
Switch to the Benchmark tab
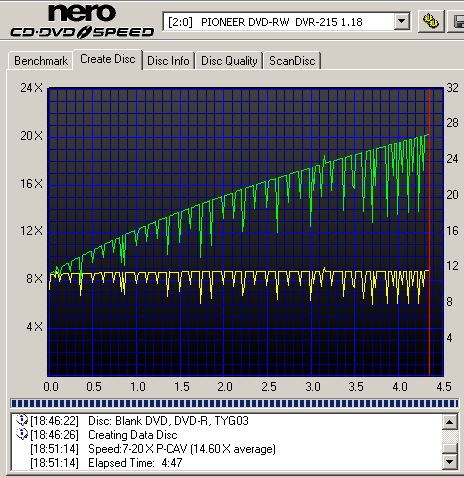(41, 61)
